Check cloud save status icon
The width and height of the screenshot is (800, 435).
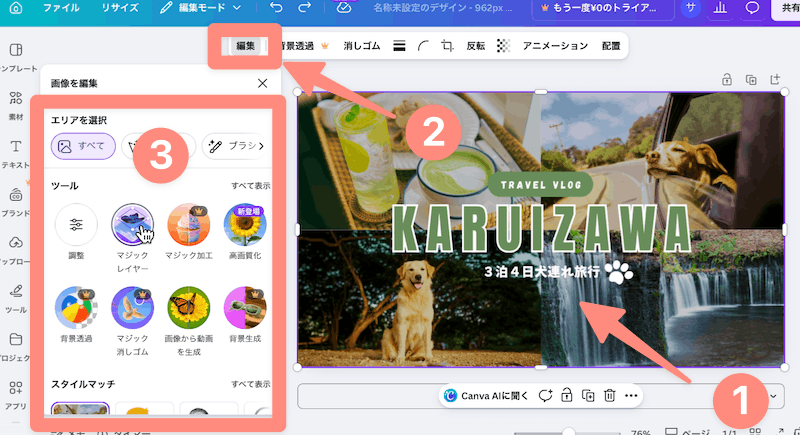point(344,8)
